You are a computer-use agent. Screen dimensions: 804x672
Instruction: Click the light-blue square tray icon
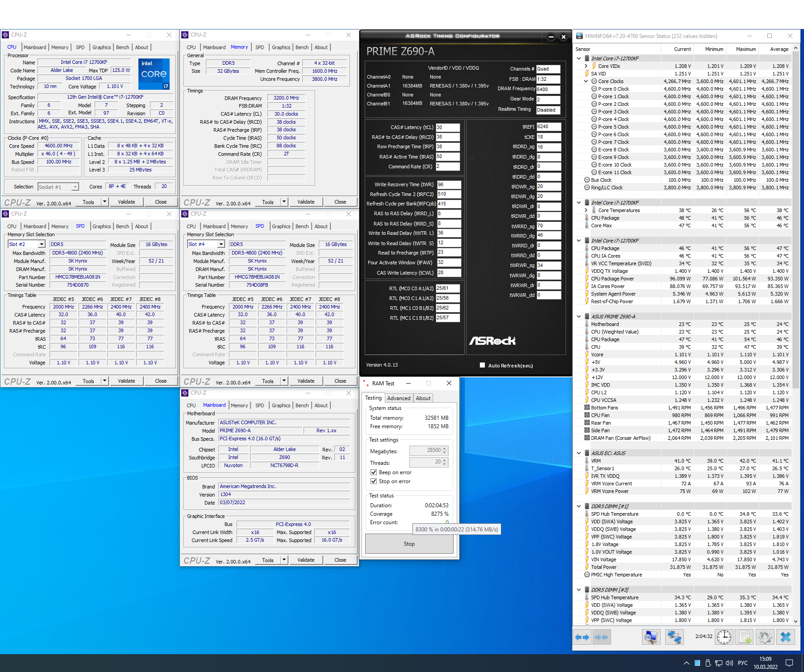point(697,663)
